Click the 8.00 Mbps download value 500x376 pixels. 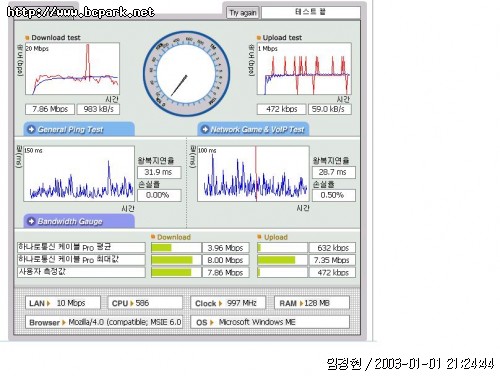coord(226,260)
